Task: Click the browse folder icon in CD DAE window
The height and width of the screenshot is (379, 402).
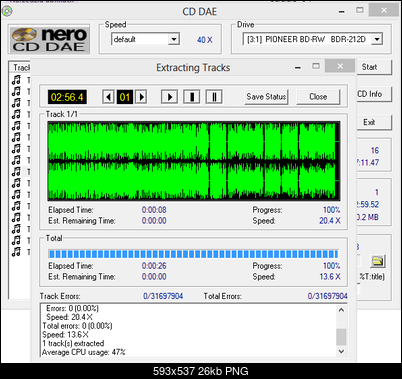Action: tap(378, 261)
